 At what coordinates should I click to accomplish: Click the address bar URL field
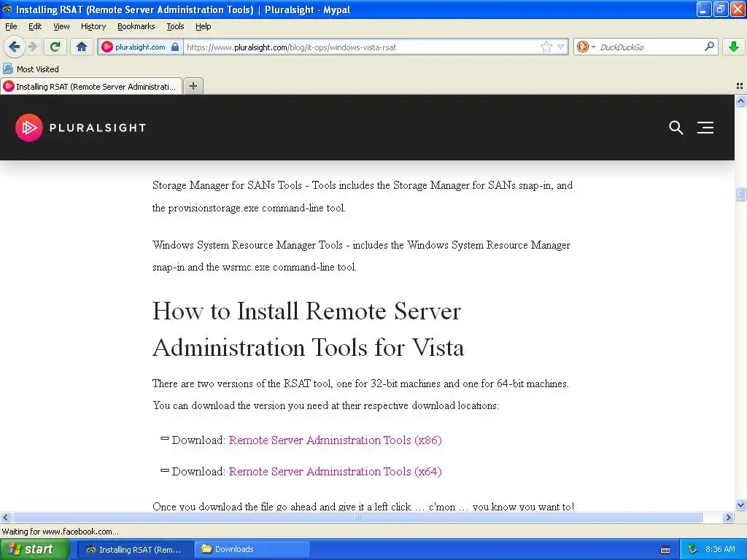(x=362, y=47)
